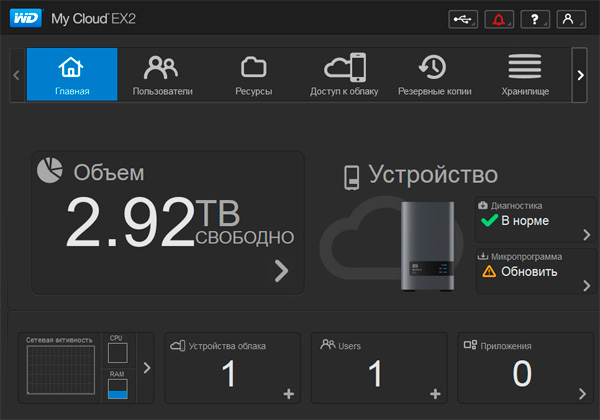Open Доступ к облаку cloud access
The image size is (600, 420).
(x=344, y=74)
